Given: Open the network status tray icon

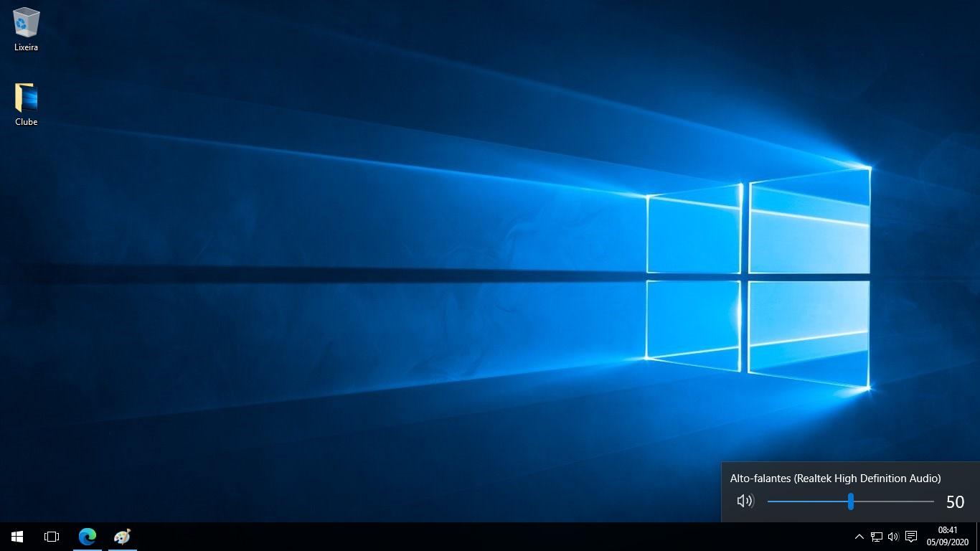Looking at the screenshot, I should [x=876, y=537].
